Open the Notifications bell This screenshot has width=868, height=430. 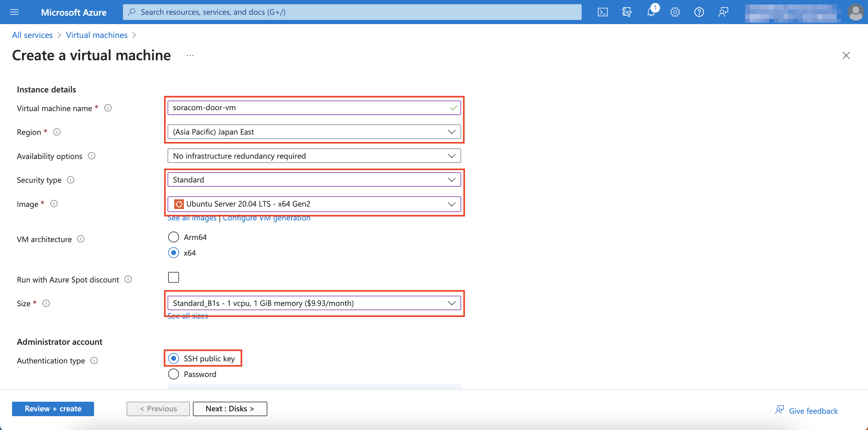click(650, 12)
